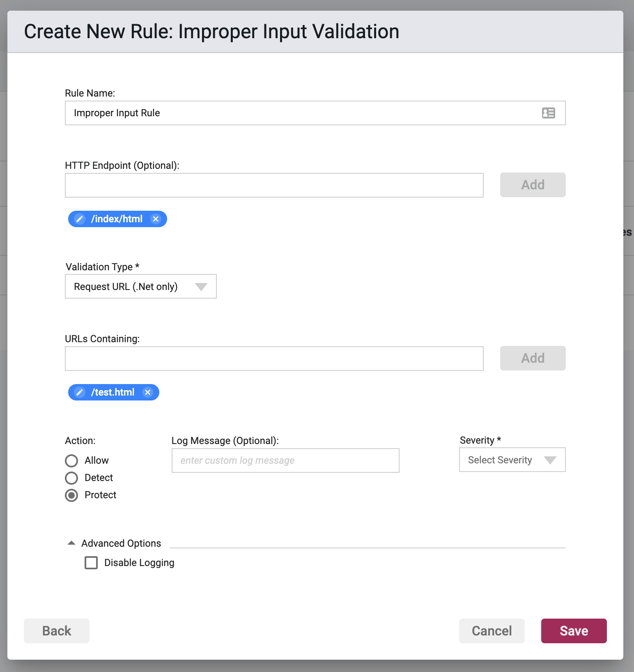
Task: Open the Select Severity dropdown
Action: coord(512,460)
